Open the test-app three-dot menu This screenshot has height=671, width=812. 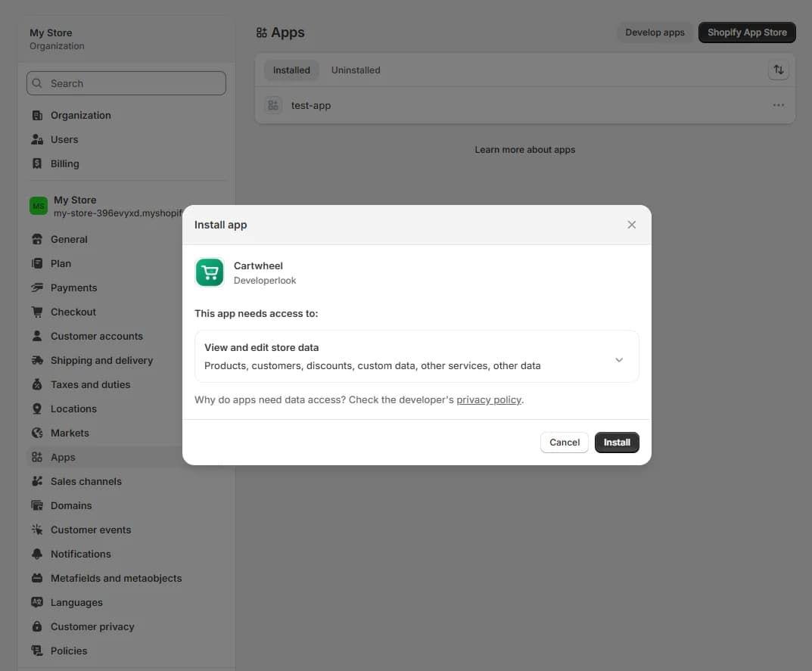point(779,105)
